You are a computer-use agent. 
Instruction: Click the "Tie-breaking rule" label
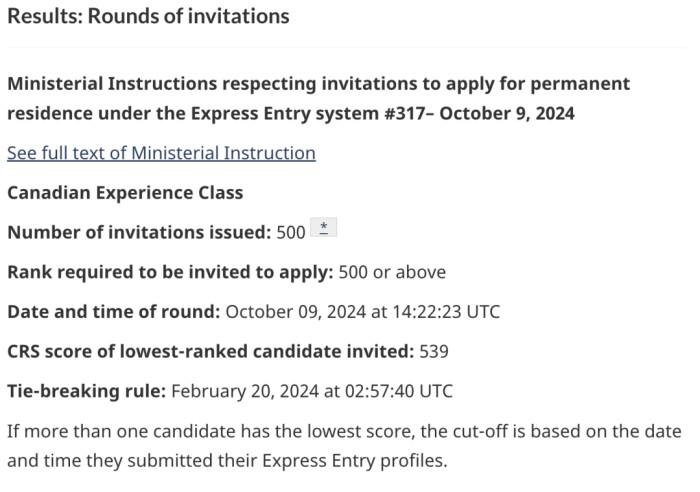point(86,391)
